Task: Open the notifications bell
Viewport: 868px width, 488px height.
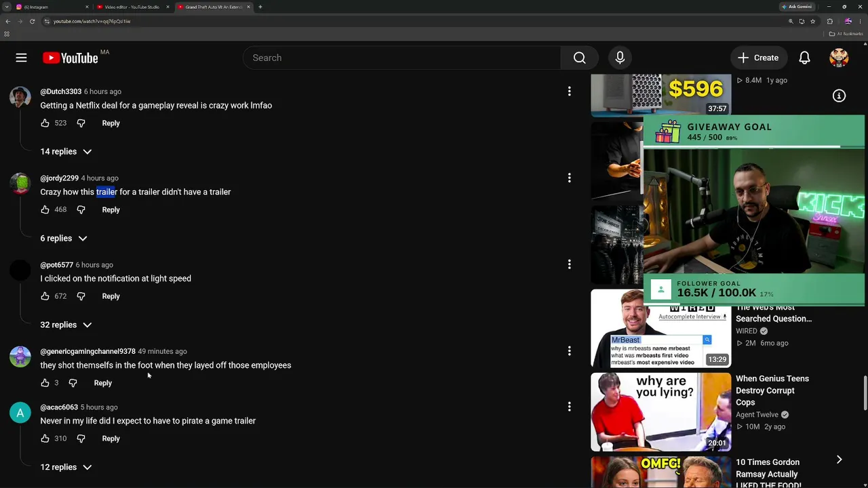Action: coord(804,58)
